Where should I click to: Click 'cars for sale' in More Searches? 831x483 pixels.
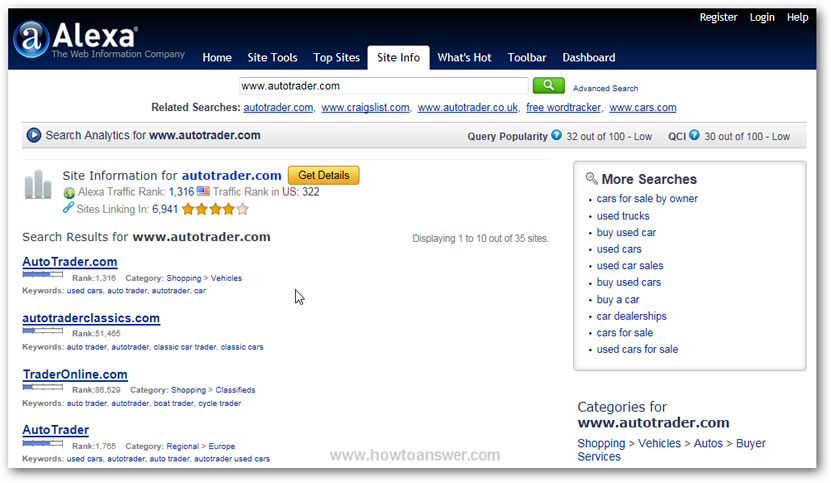coord(625,332)
